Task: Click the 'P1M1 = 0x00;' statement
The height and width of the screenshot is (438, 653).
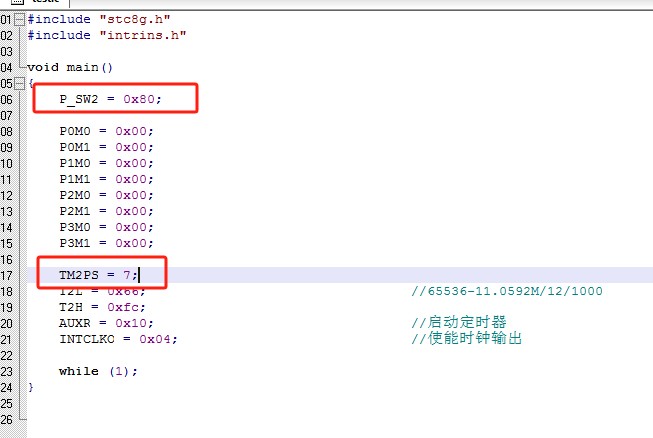Action: pyautogui.click(x=106, y=179)
